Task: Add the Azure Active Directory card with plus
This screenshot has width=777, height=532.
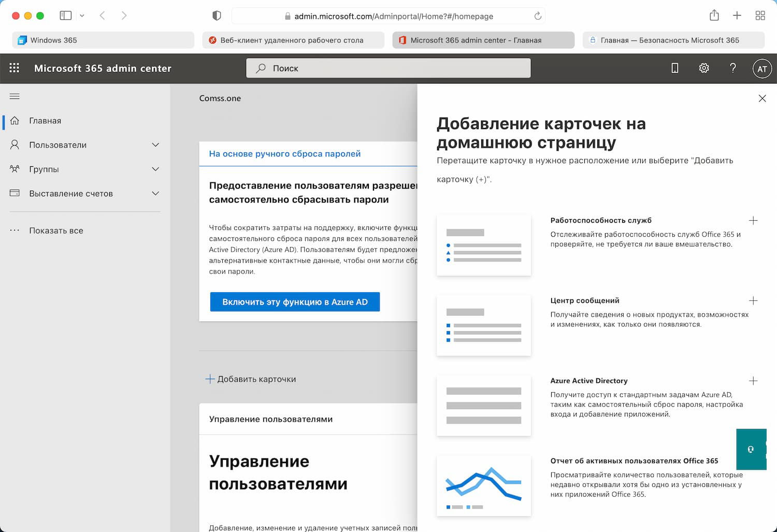Action: (753, 381)
